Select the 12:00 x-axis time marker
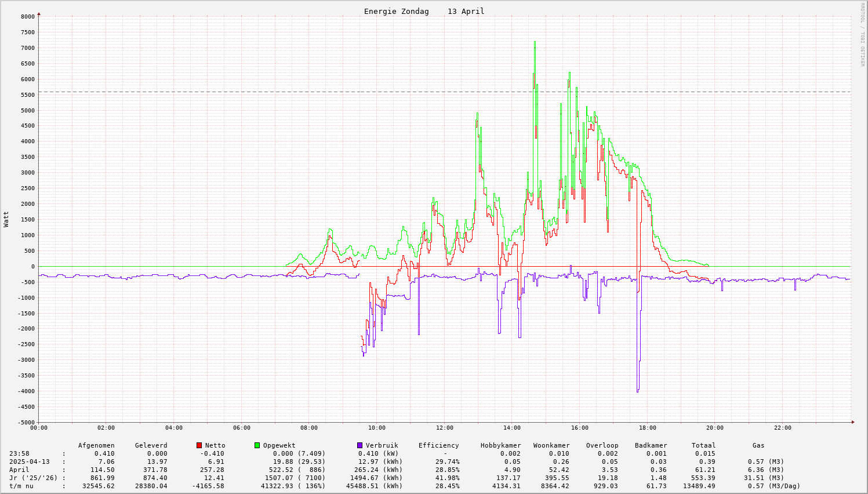The height and width of the screenshot is (494, 868). point(444,428)
